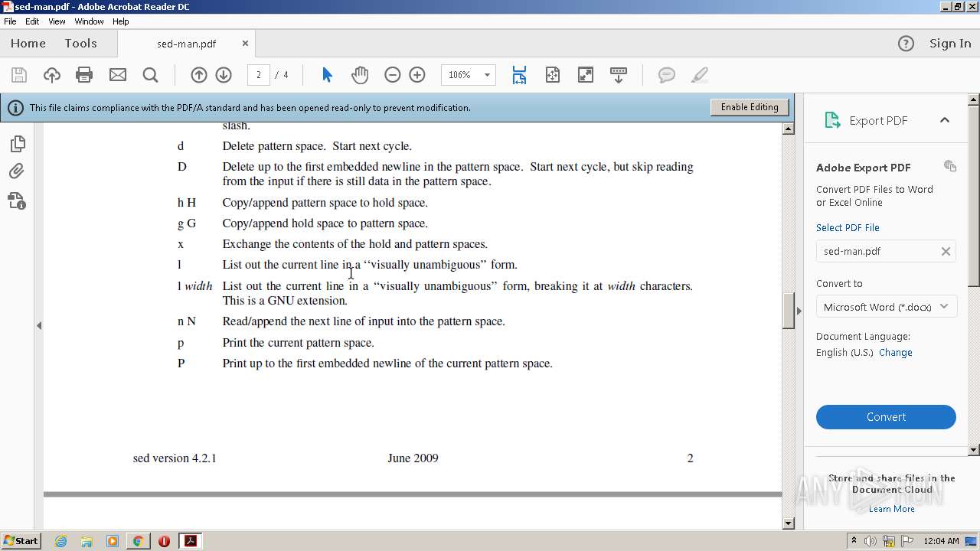
Task: Click the Windows Start button
Action: pos(21,541)
